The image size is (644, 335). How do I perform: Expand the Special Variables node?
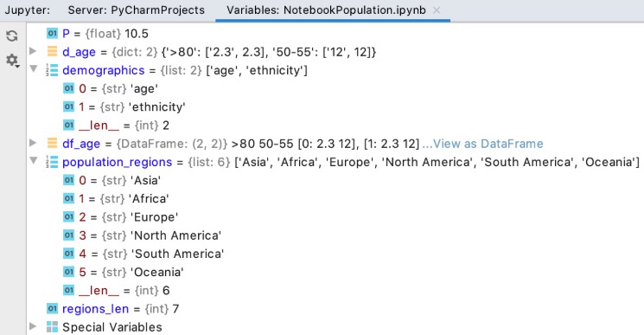(x=33, y=326)
